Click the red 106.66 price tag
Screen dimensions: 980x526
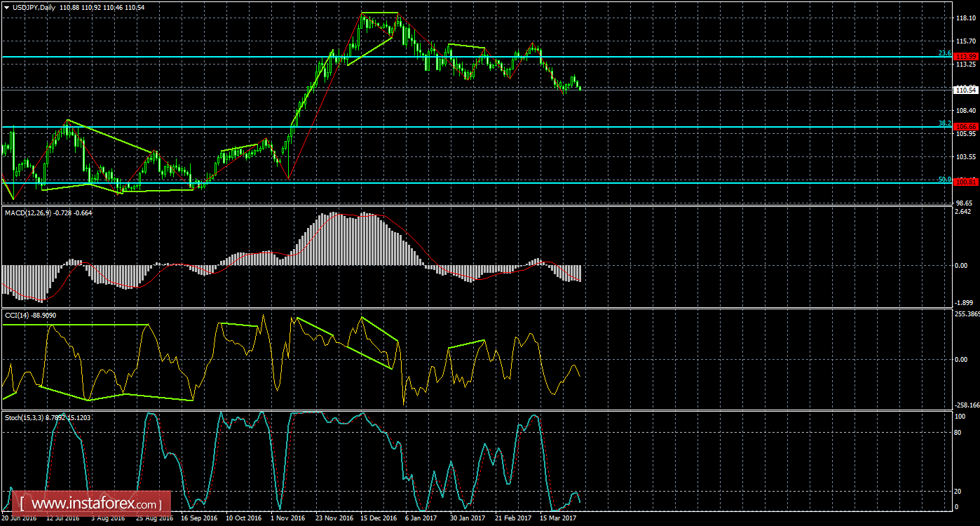pos(966,127)
